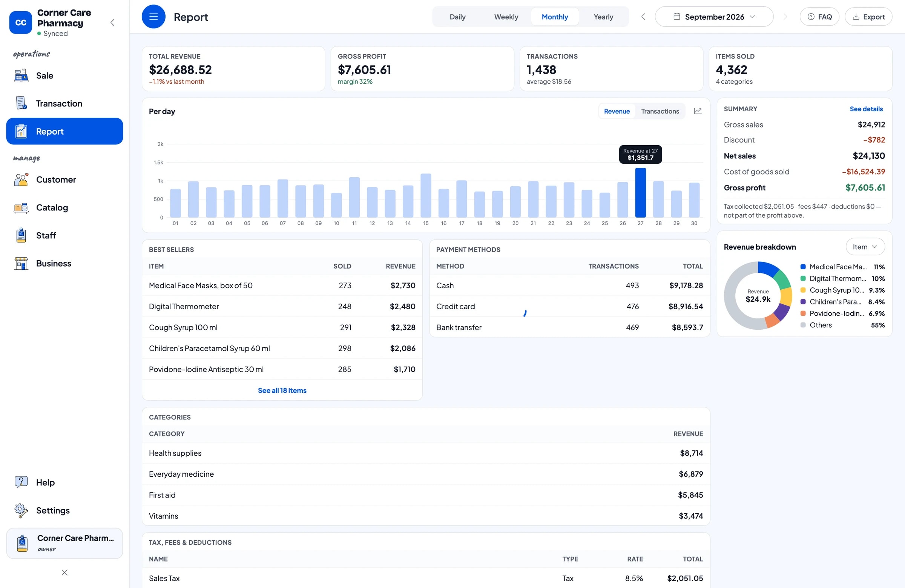Click the green Digital Thermometer legend swatch
This screenshot has width=905, height=588.
[x=803, y=278]
